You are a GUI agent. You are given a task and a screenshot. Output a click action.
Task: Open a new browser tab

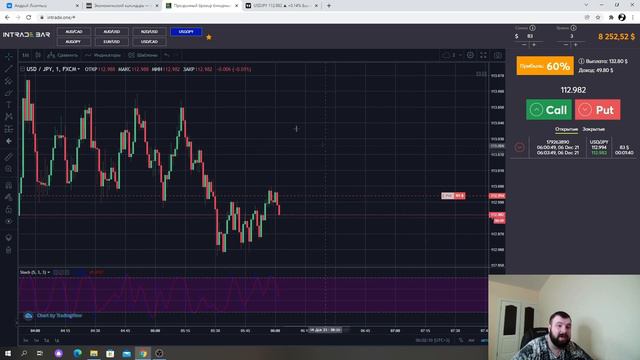[329, 6]
